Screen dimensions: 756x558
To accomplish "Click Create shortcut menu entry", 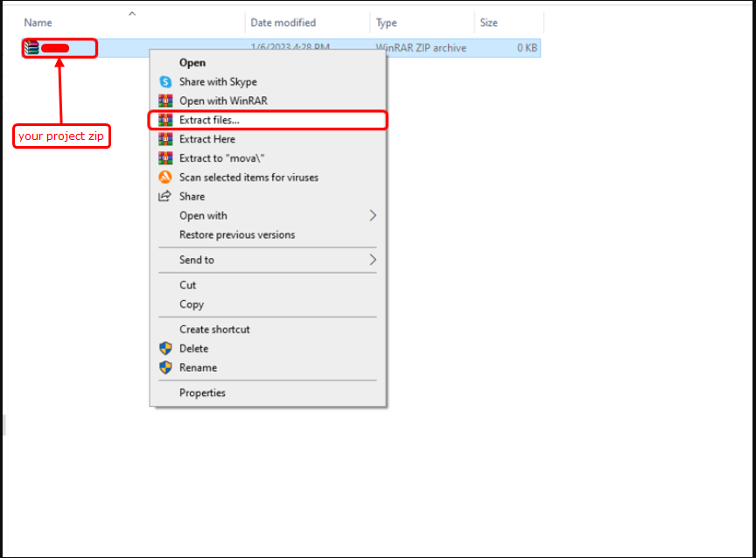I will (214, 329).
